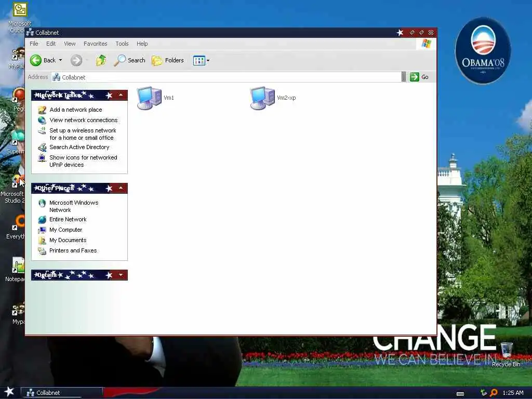Click the Search magnifier toolbar button
This screenshot has height=399, width=532.
(129, 60)
